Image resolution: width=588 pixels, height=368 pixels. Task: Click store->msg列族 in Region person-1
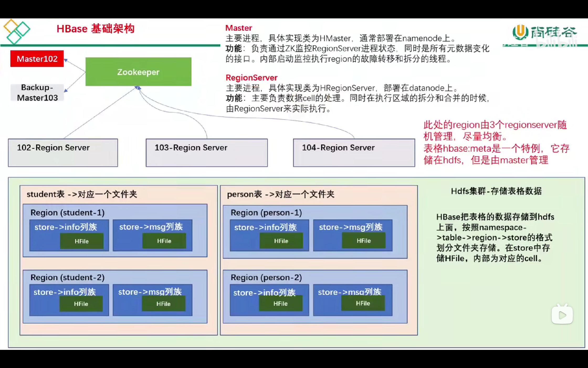coord(351,227)
